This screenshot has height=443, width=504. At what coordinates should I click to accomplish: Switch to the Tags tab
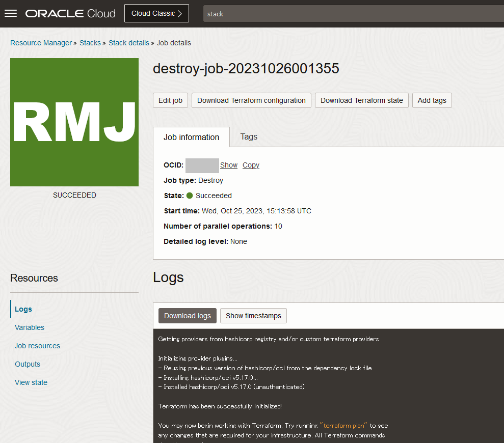[x=249, y=137]
